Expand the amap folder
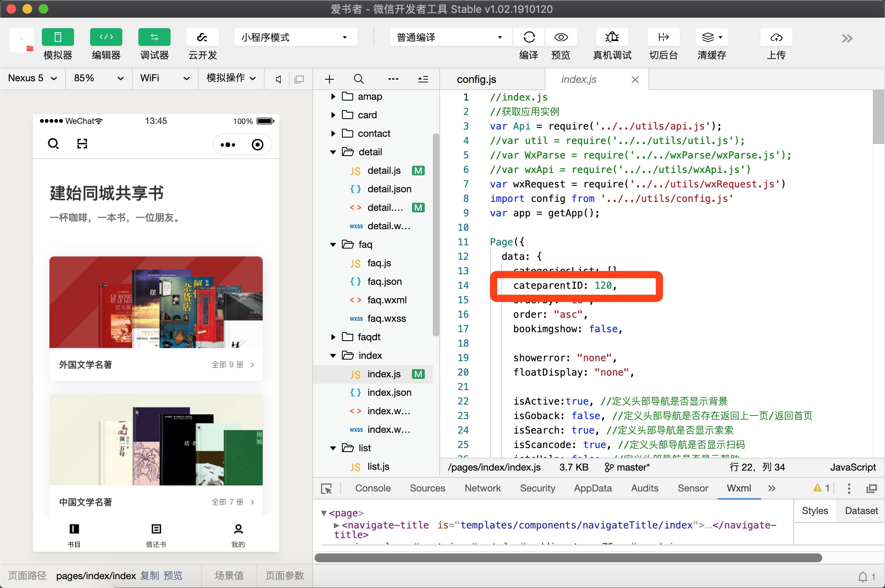Viewport: 885px width, 588px height. pos(333,97)
